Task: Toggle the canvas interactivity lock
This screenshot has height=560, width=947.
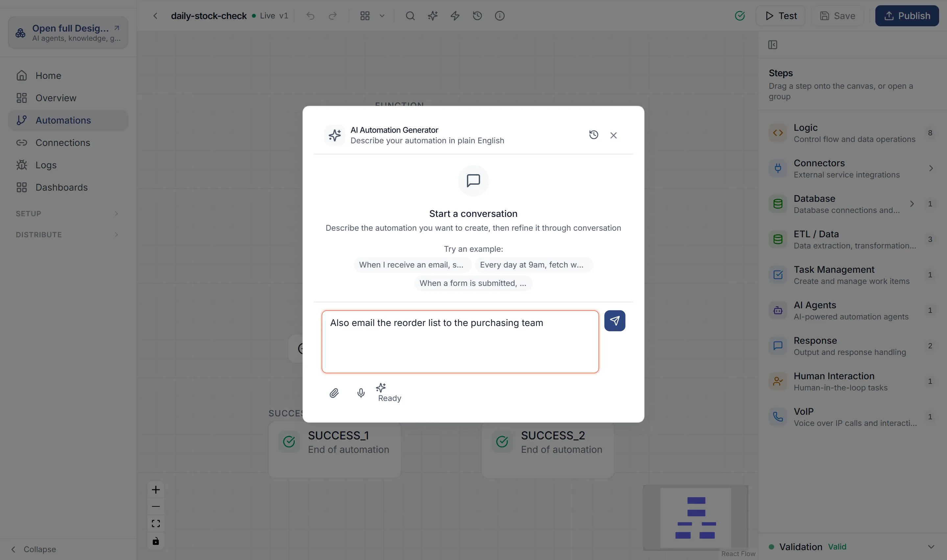Action: [156, 541]
